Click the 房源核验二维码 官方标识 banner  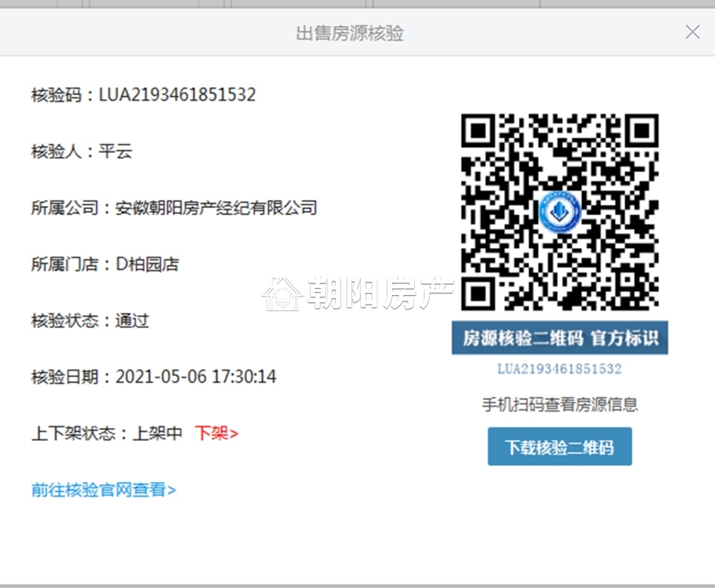560,338
